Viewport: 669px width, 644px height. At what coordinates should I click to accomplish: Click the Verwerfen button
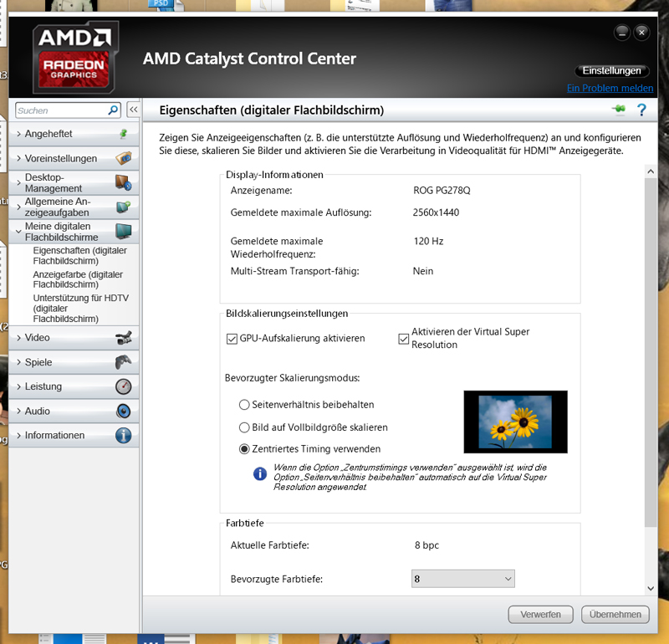[540, 614]
